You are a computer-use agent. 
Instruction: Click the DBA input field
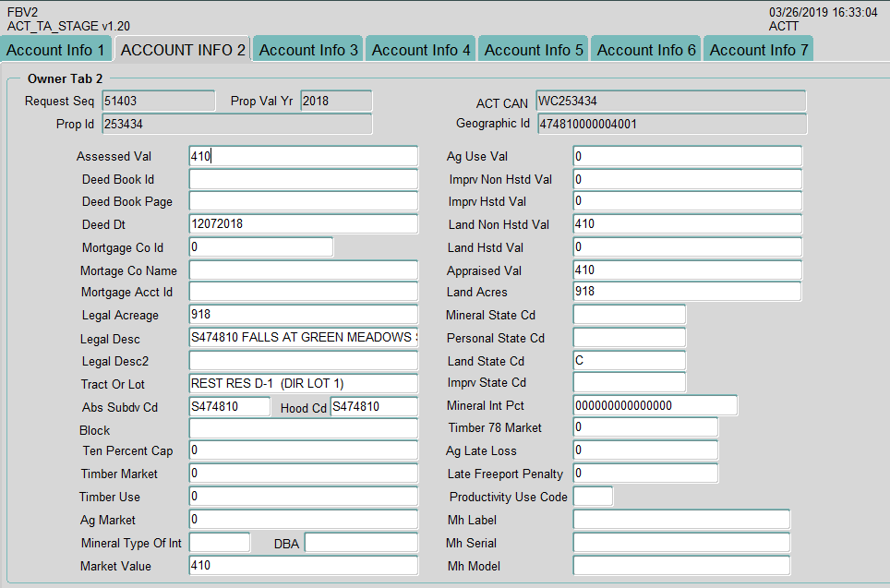(x=360, y=543)
